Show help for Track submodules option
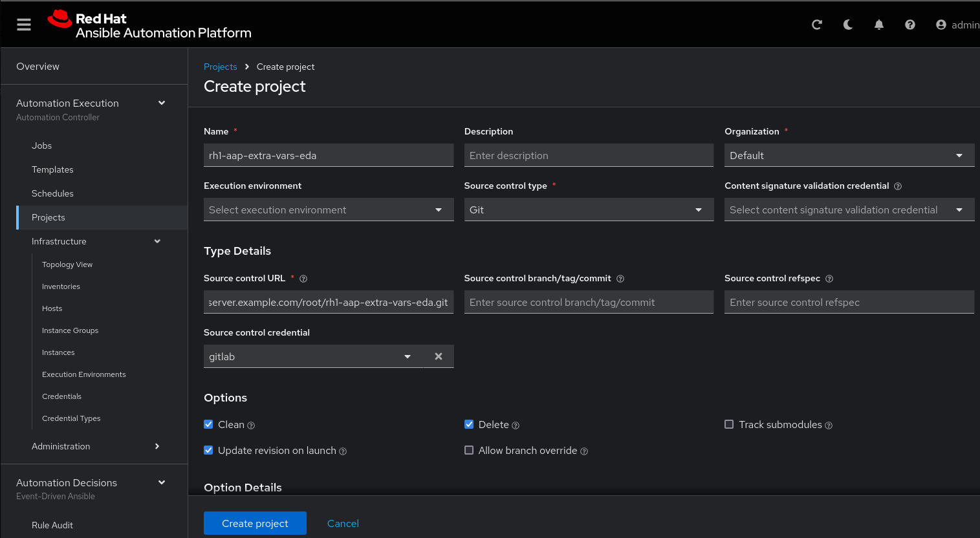Screen dimensions: 980x538 coord(829,425)
